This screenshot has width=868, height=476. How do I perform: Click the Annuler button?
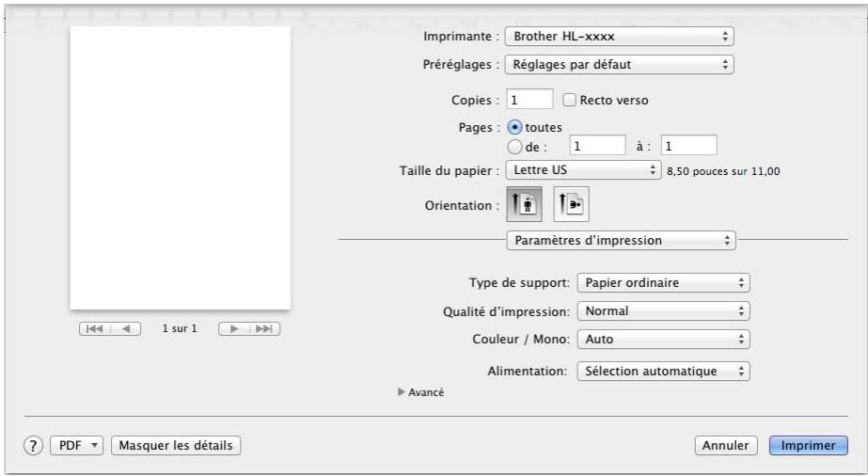(x=725, y=446)
